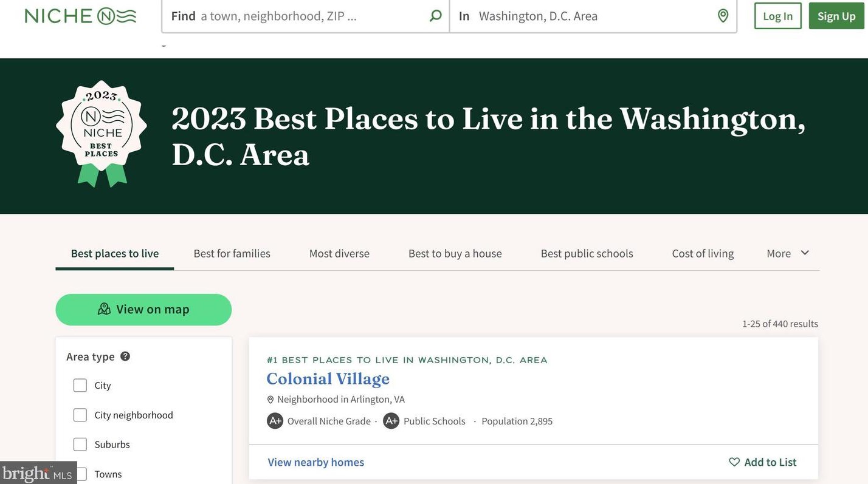Switch to the Best for families tab
This screenshot has height=484, width=868.
(x=232, y=253)
